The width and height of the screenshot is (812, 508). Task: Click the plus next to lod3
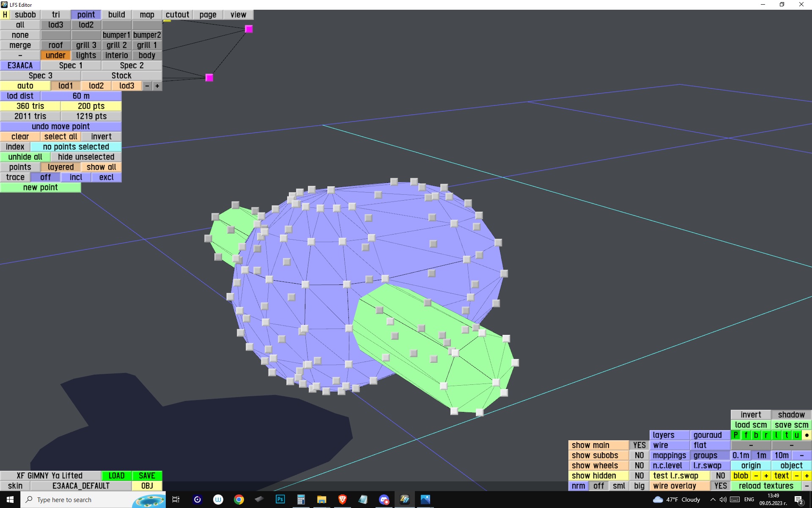(157, 86)
